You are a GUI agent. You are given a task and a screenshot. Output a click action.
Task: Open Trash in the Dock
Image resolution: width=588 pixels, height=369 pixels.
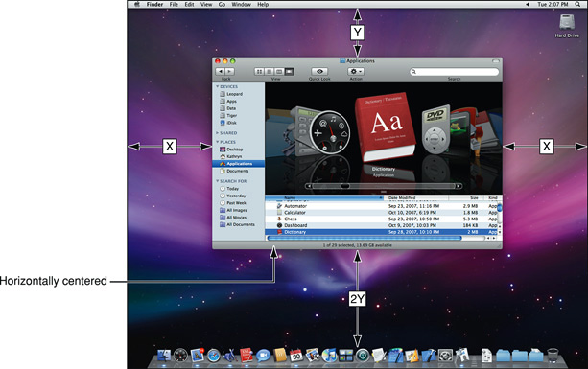point(553,355)
